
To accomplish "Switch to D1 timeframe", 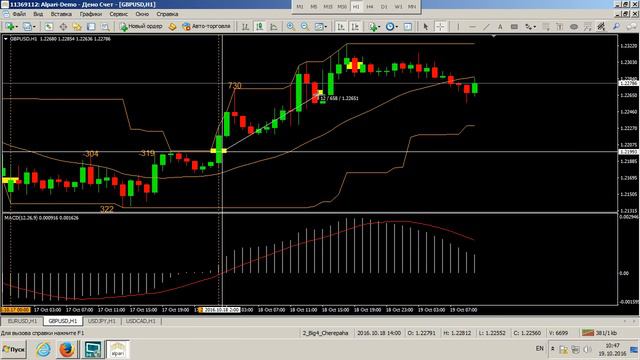I will coord(384,7).
